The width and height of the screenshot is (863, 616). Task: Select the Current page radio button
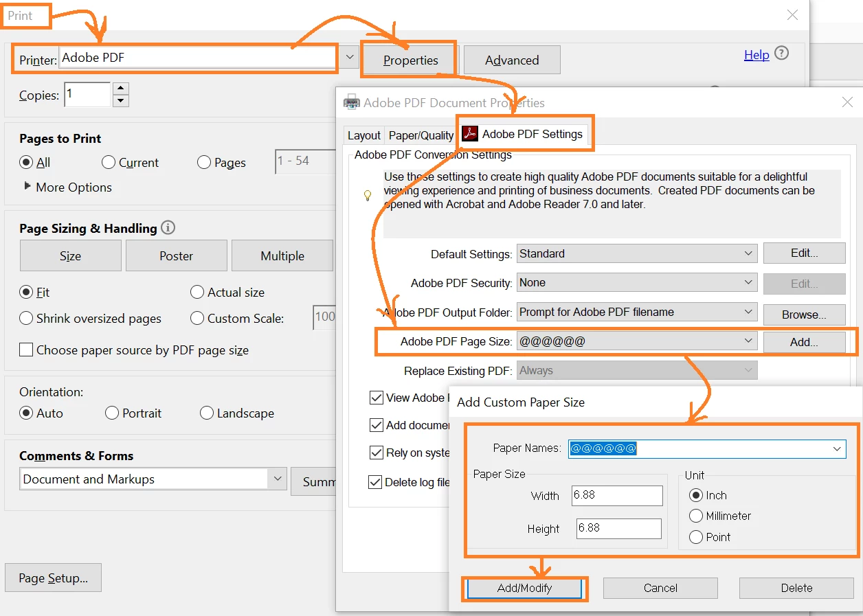tap(109, 163)
